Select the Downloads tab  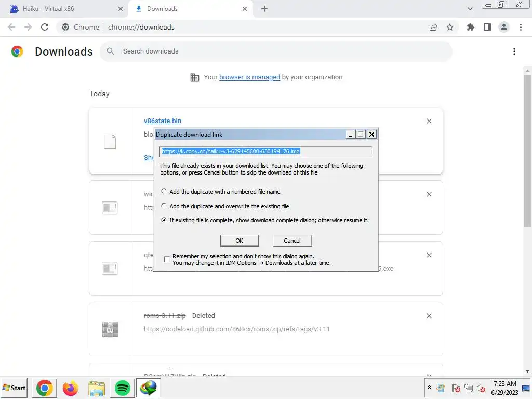(x=190, y=9)
